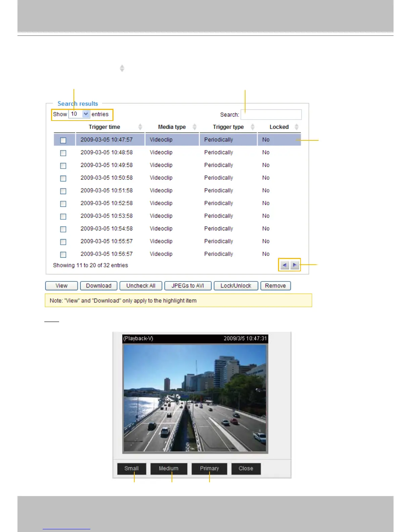Sort results by Trigger type column arrows
The image size is (411, 532).
tap(253, 127)
